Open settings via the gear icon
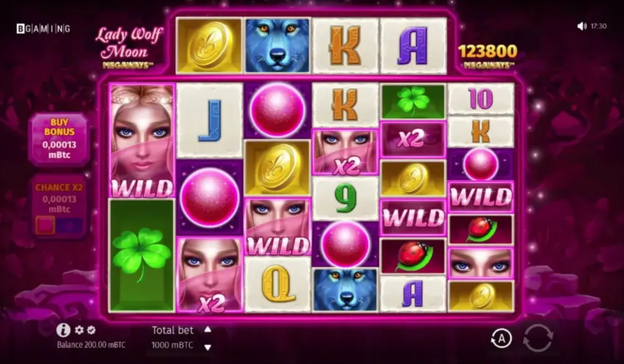The height and width of the screenshot is (364, 624). pos(79,330)
